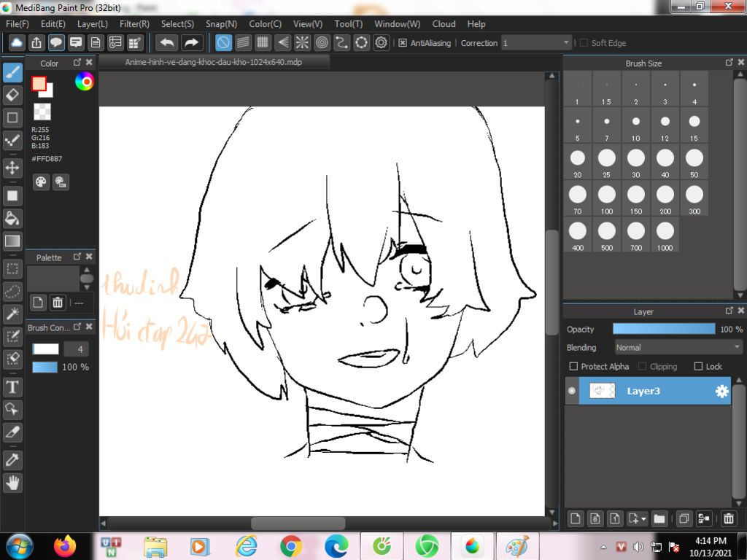Pop out the Layer panel
The image size is (747, 560).
click(x=729, y=311)
